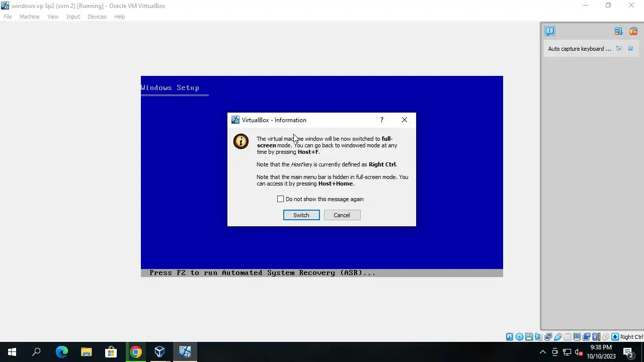
Task: Click the shared folders status icon
Action: (568, 337)
